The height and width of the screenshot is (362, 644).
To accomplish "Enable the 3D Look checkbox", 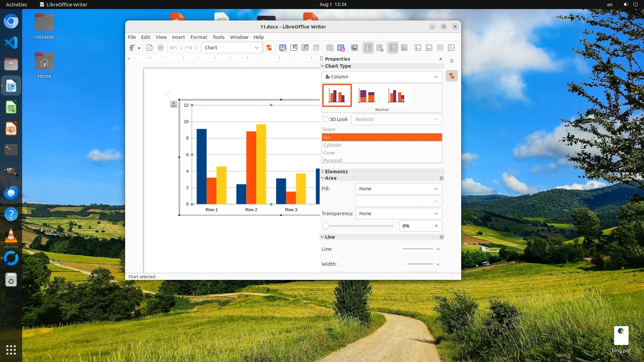I will pyautogui.click(x=325, y=119).
